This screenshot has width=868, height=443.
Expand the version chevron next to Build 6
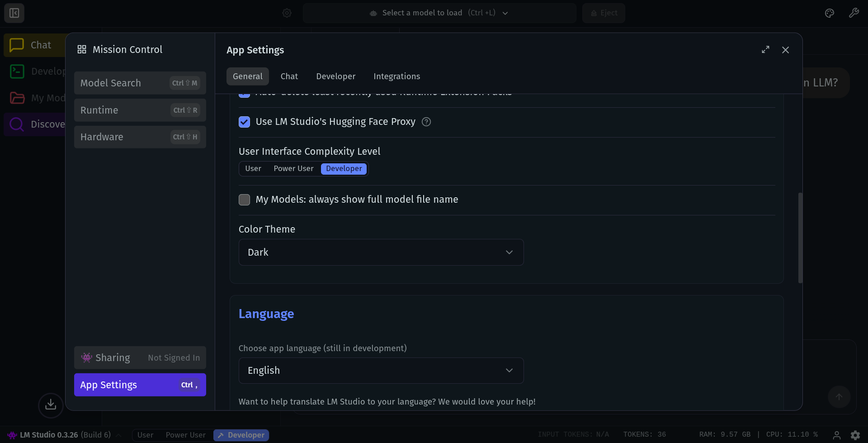coord(118,435)
